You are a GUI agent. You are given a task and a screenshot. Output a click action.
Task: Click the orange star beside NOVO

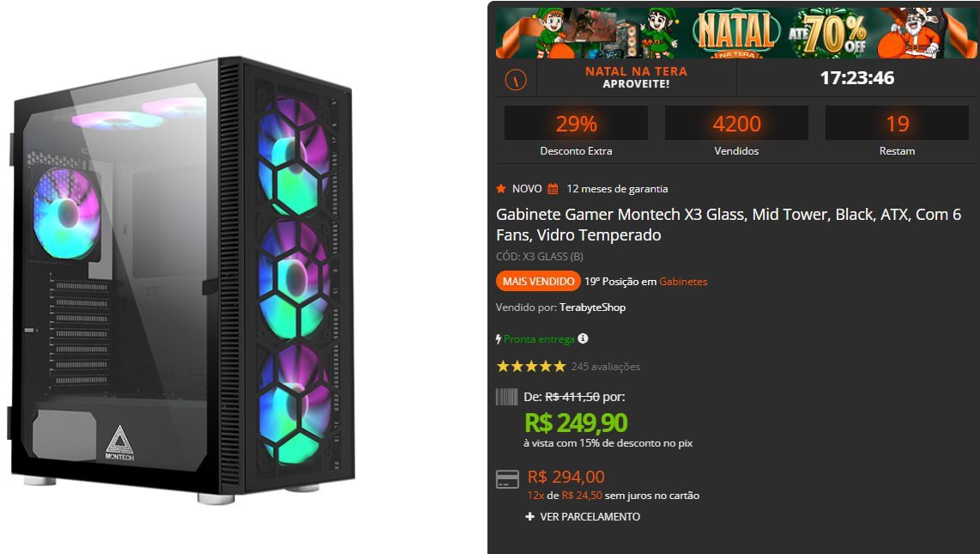pos(501,188)
